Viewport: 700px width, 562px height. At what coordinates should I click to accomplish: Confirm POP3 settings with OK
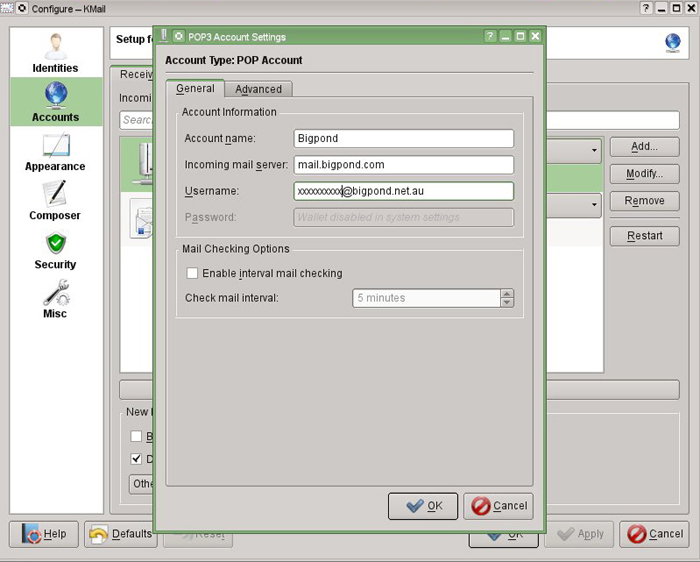[423, 506]
